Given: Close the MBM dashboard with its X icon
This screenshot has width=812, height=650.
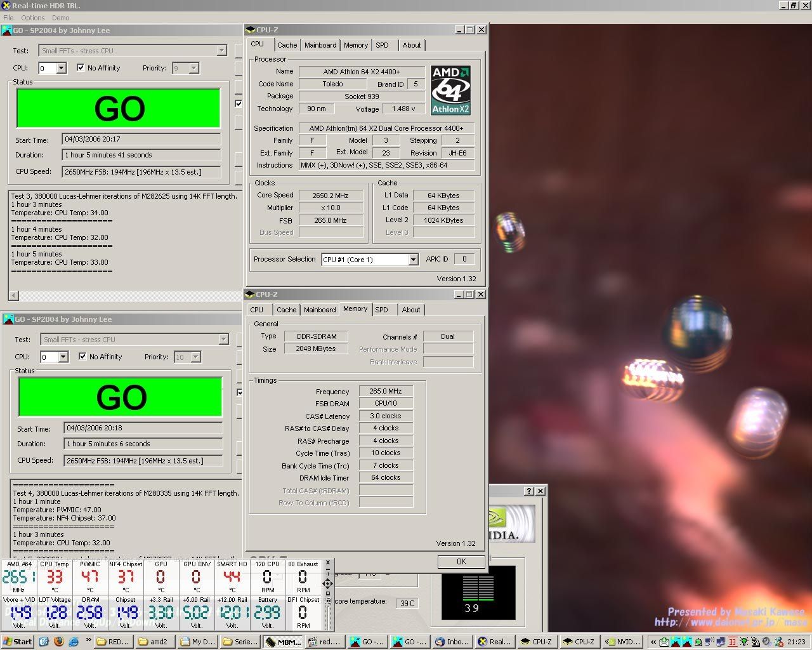Looking at the screenshot, I should pyautogui.click(x=328, y=562).
